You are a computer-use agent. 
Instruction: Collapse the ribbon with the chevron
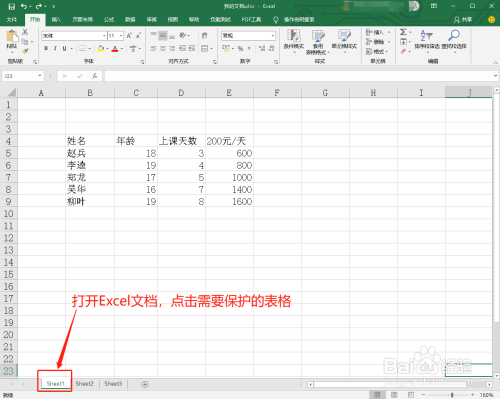[x=495, y=62]
